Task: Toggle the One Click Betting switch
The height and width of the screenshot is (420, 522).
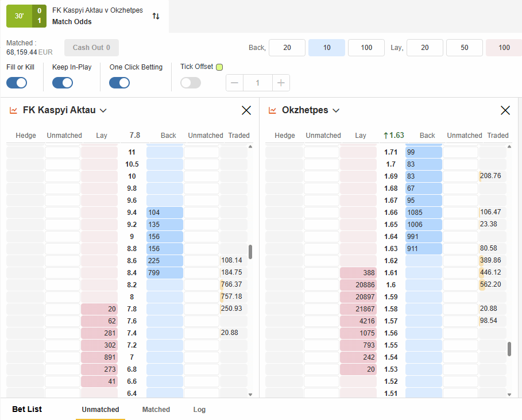Action: 119,83
